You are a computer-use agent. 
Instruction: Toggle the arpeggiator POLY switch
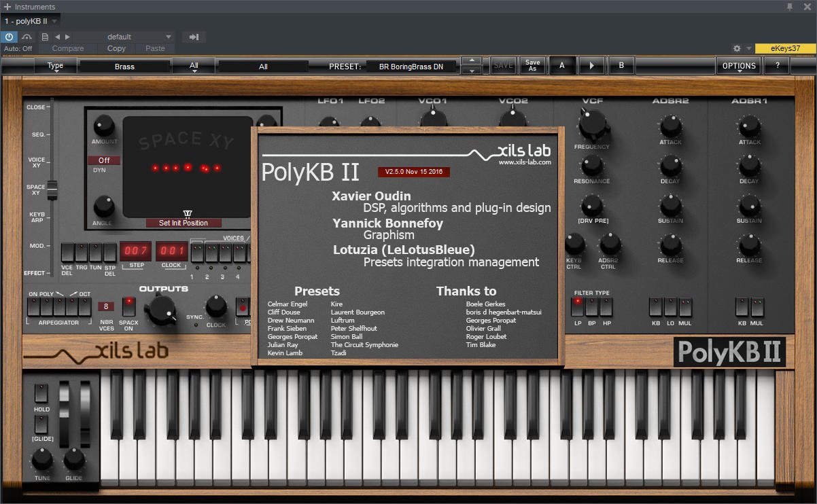(x=46, y=306)
